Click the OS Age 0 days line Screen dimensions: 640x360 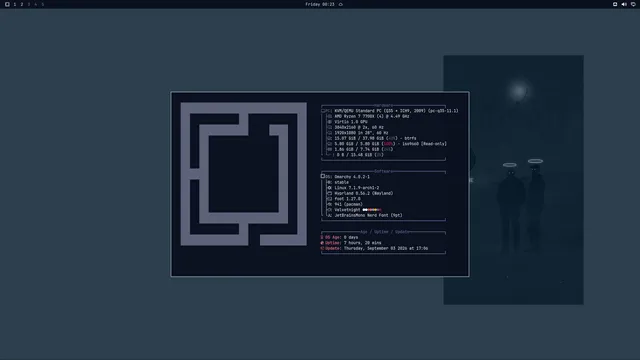(x=339, y=237)
